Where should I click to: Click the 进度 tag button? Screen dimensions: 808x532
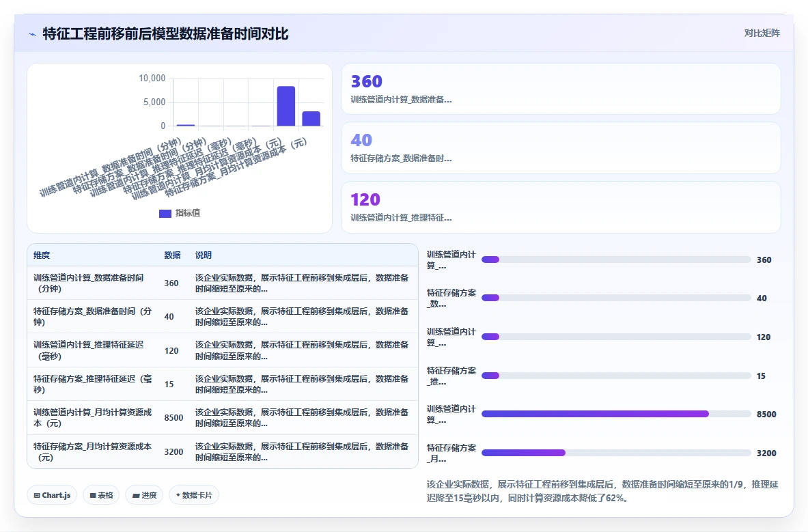(144, 495)
